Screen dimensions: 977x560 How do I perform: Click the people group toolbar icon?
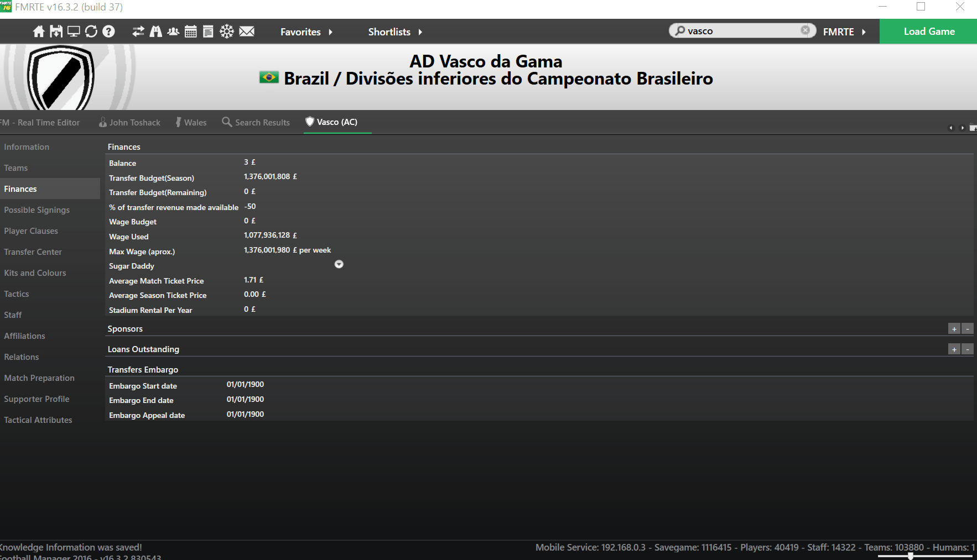pyautogui.click(x=173, y=32)
